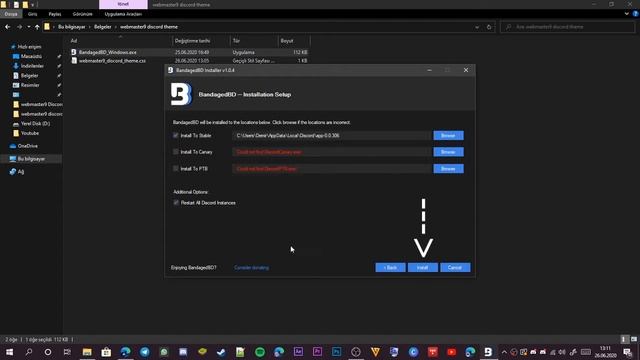
Task: Open Spotify from taskbar
Action: [260, 352]
